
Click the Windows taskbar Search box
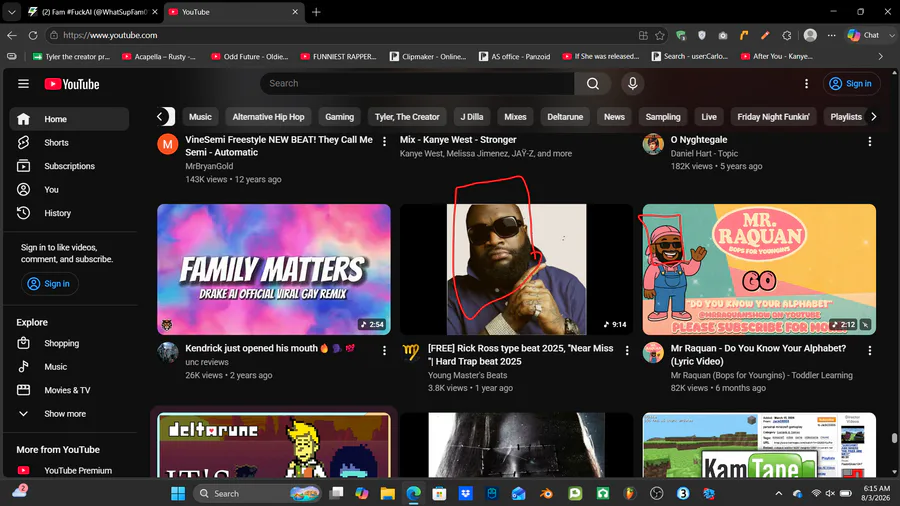point(257,493)
